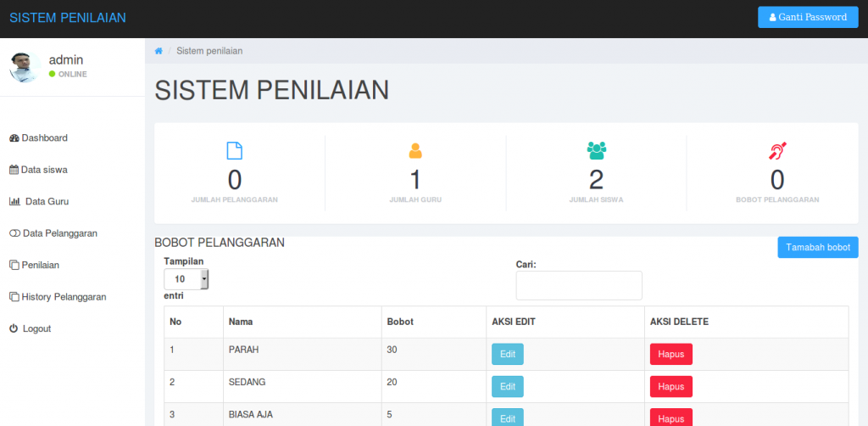The image size is (868, 426).
Task: Click the power icon beside Logout
Action: pos(14,328)
